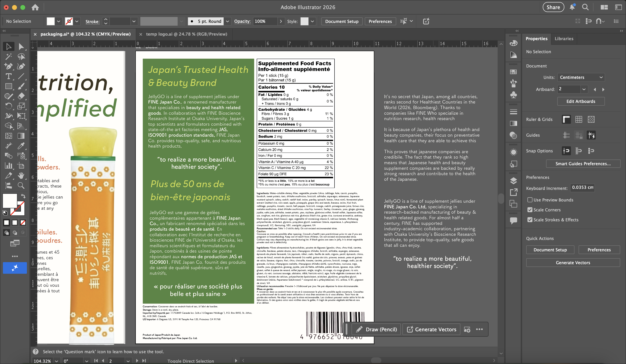
Task: Select the Selection tool (black arrow)
Action: click(8, 46)
